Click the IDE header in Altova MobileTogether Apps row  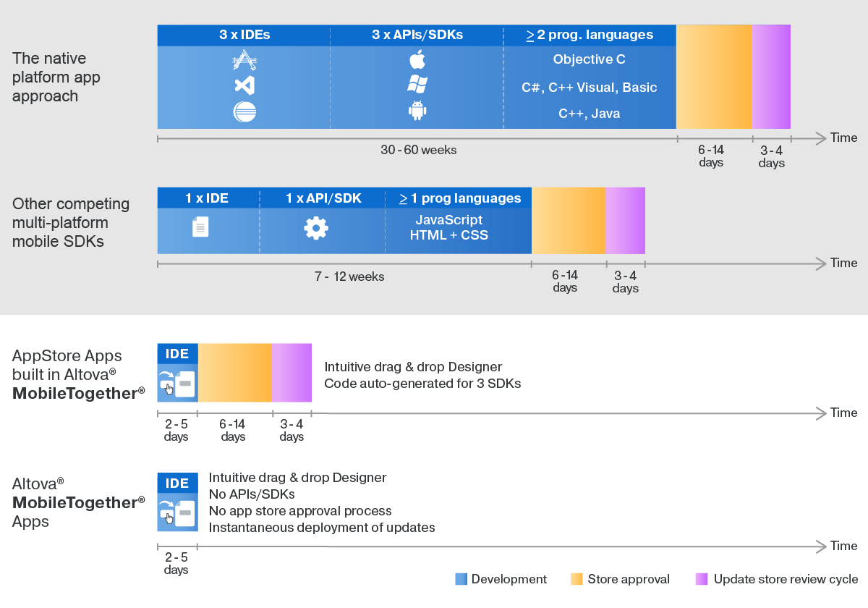click(178, 484)
